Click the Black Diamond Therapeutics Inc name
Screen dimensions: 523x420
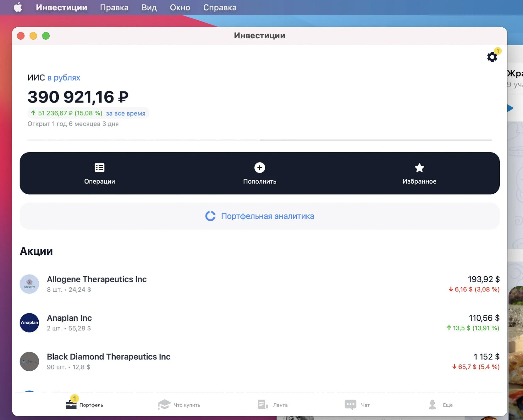coord(108,356)
